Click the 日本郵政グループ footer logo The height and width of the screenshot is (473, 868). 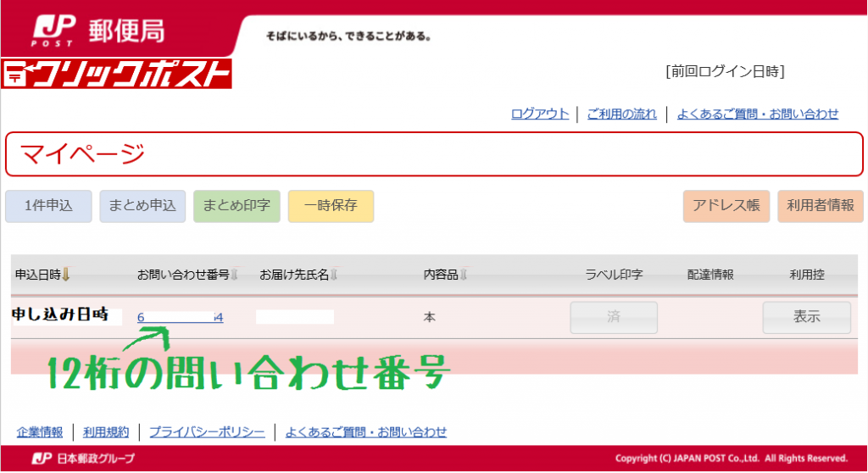point(83,459)
